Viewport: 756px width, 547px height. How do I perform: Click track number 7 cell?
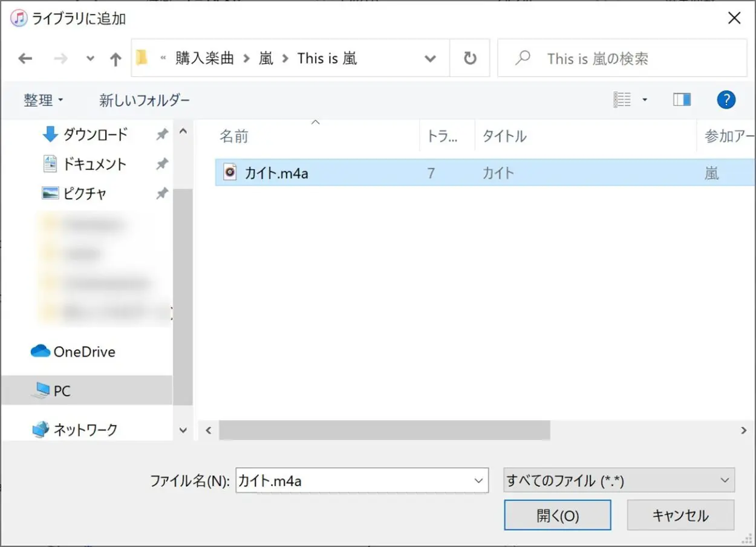[431, 173]
